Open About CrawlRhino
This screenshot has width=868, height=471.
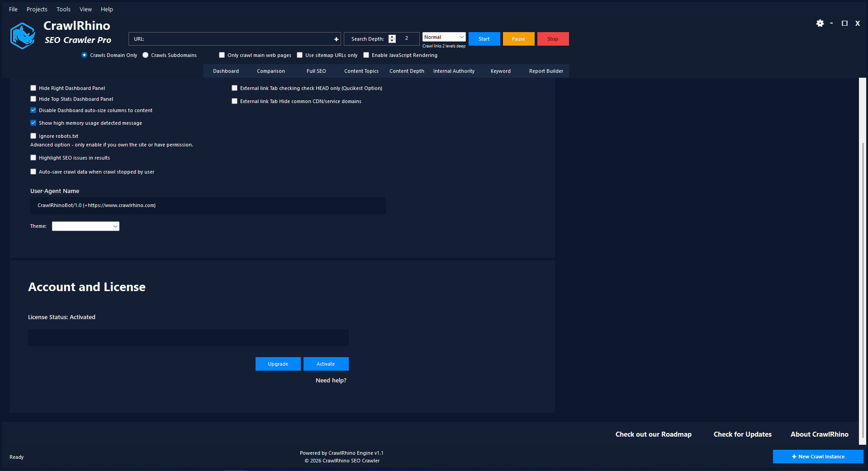819,434
